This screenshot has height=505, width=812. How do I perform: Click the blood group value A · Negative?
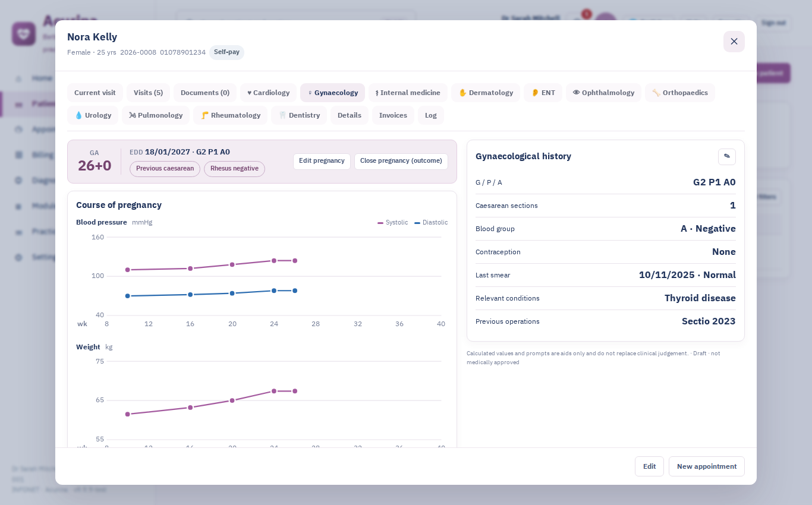coord(708,229)
